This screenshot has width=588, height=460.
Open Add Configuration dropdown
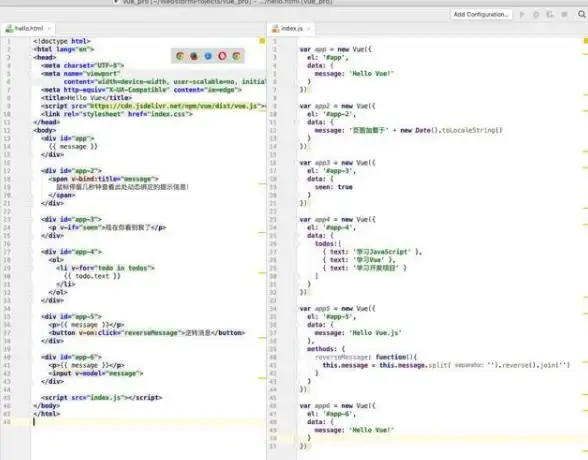click(481, 14)
